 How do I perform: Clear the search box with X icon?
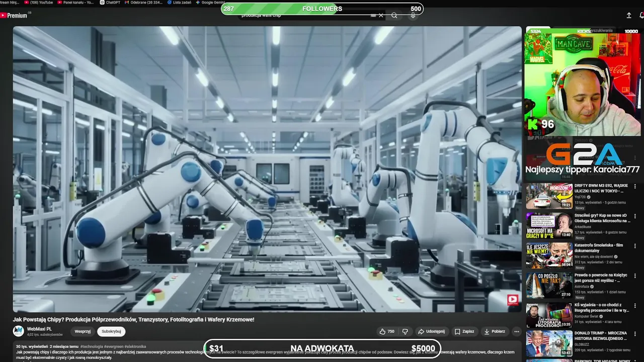381,16
